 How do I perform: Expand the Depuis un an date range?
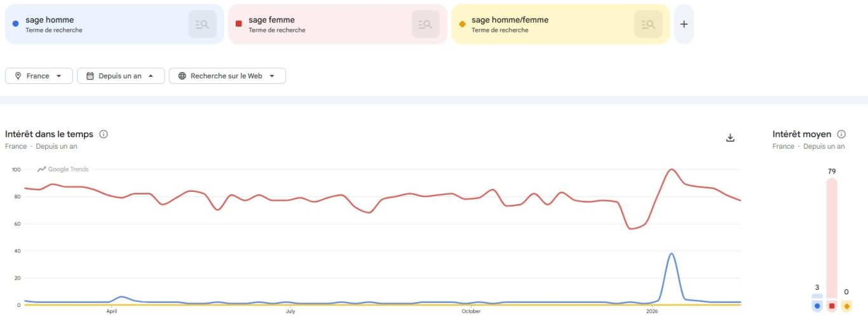(121, 76)
